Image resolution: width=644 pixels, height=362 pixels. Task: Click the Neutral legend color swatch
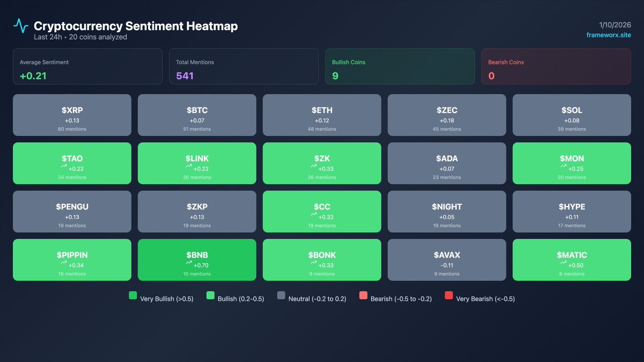point(281,295)
